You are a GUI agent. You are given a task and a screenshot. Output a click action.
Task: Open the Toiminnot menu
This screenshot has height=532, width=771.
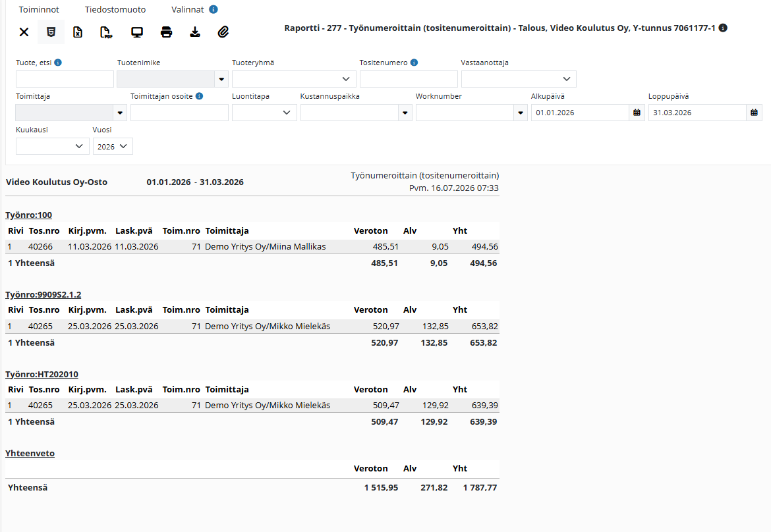click(x=39, y=9)
